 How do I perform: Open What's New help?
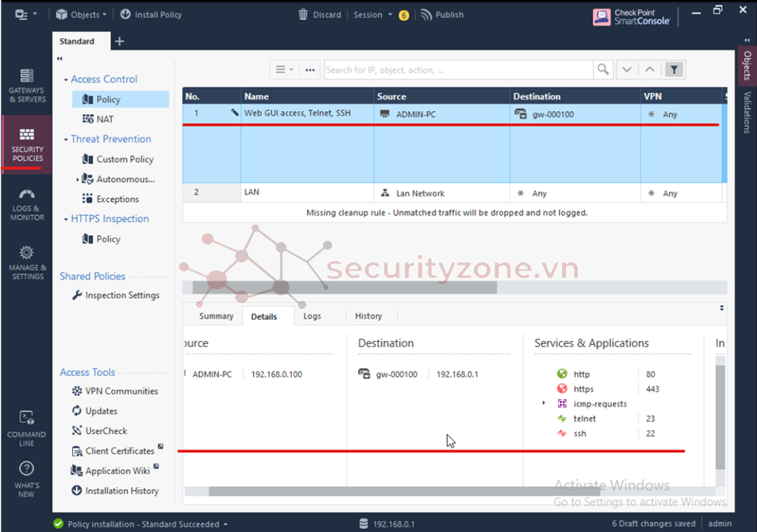click(26, 479)
